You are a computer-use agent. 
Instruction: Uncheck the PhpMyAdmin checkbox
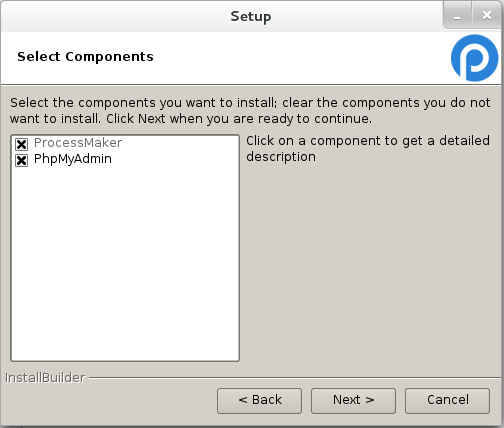coord(21,160)
